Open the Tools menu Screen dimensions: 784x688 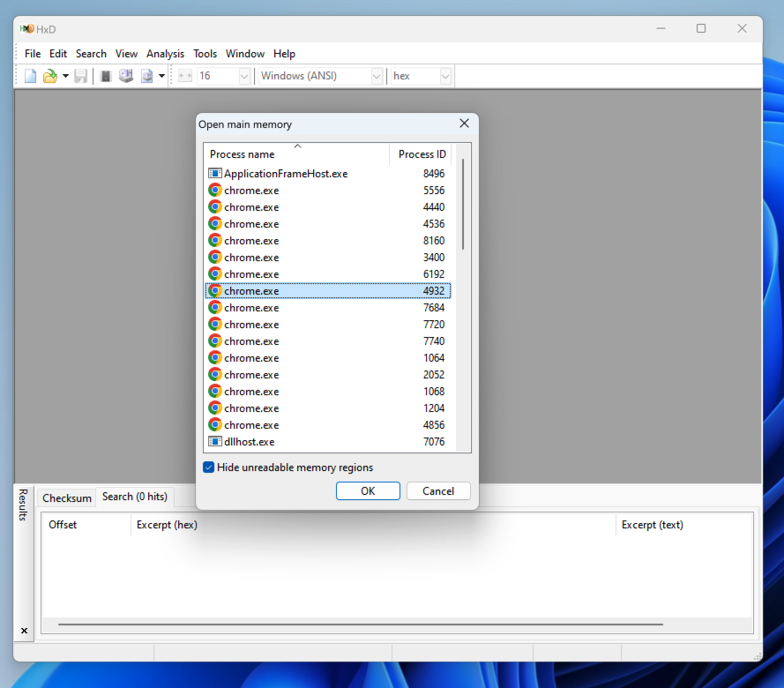(205, 54)
